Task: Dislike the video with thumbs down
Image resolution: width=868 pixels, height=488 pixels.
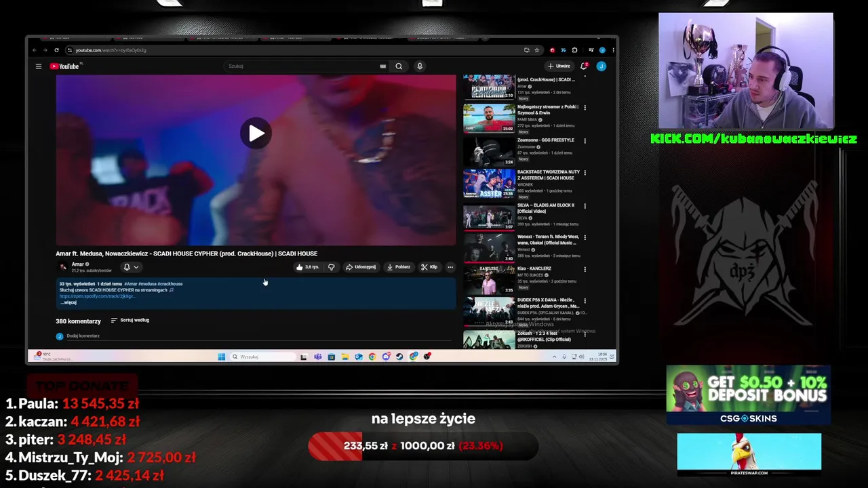Action: point(331,267)
